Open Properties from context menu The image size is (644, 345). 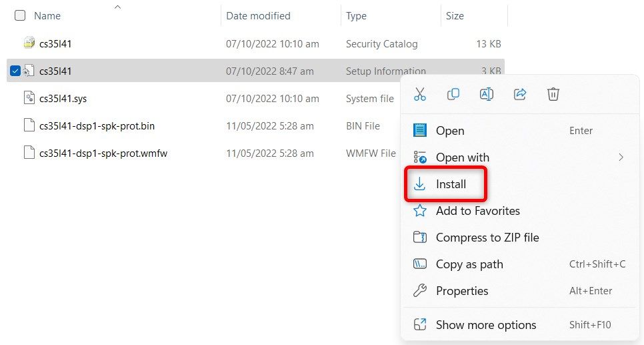click(519, 291)
